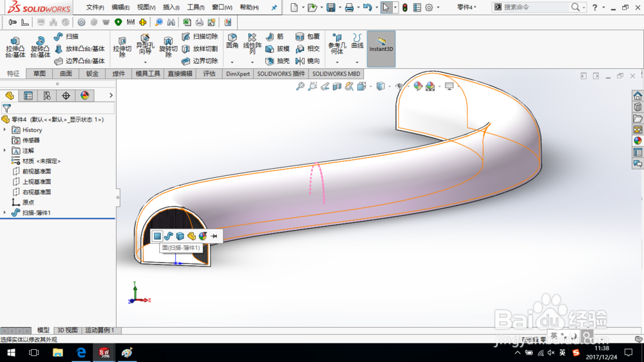Open the dropdown arrow under 参考几何体
Viewport: 644px width, 362px height.
click(337, 62)
